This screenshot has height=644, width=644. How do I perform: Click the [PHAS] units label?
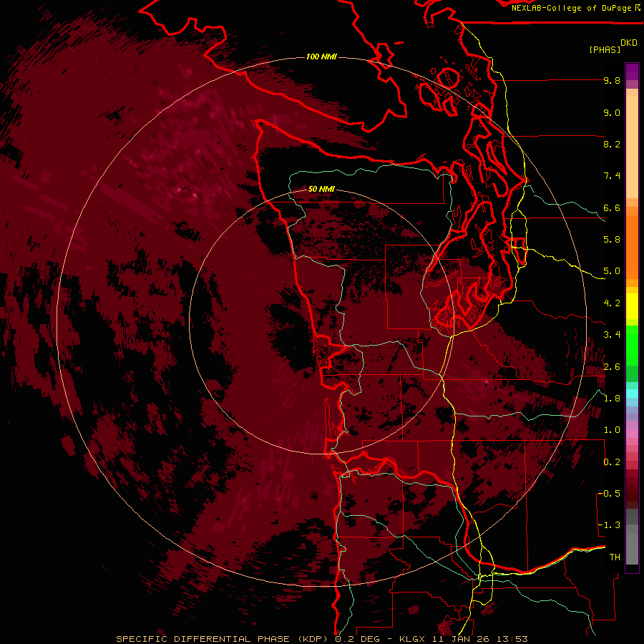pos(605,49)
